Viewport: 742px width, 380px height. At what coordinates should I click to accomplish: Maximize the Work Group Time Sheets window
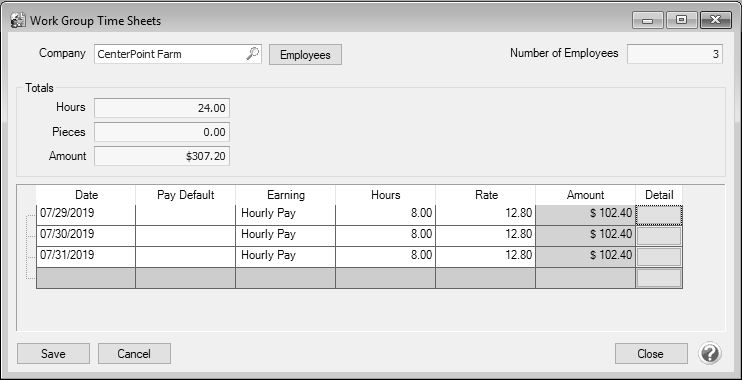681,20
